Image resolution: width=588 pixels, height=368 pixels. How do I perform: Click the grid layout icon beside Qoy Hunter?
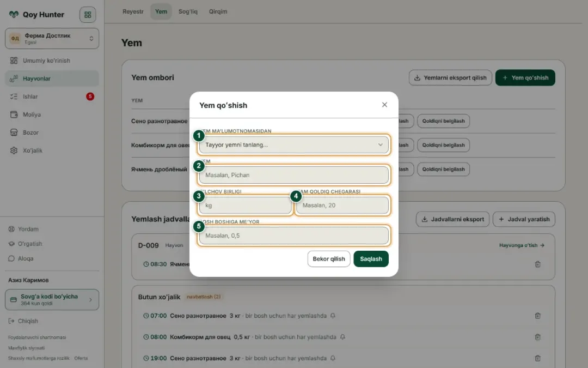[88, 15]
